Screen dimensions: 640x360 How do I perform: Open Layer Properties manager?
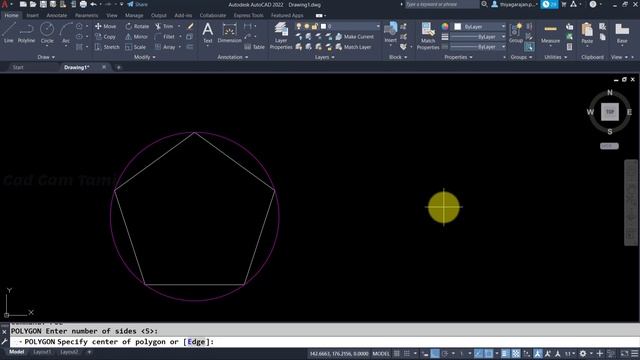(x=281, y=36)
